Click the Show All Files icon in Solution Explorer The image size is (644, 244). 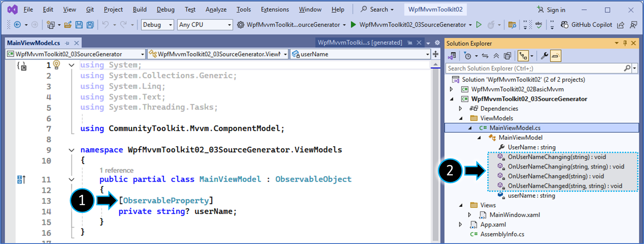(508, 56)
